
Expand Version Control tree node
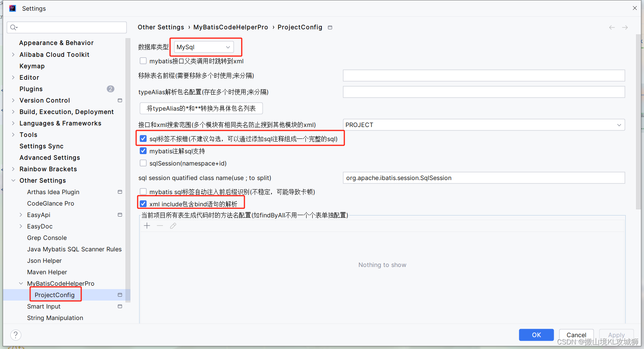(x=13, y=100)
